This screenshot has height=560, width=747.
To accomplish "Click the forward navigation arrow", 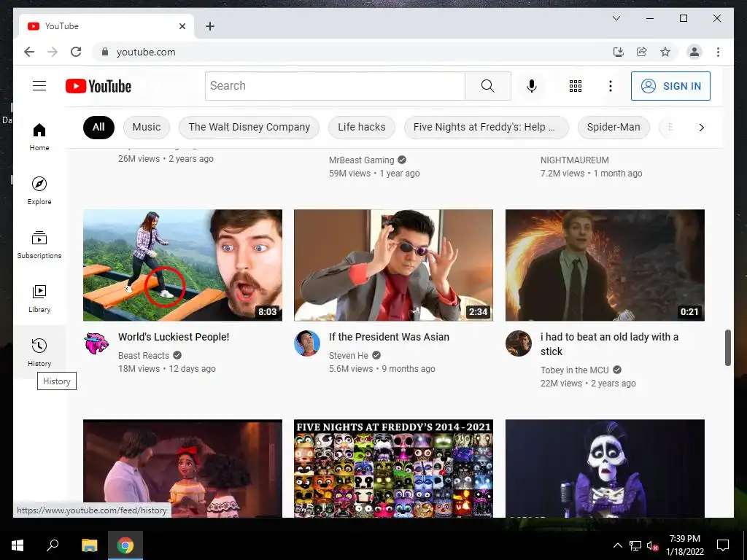I will point(53,52).
